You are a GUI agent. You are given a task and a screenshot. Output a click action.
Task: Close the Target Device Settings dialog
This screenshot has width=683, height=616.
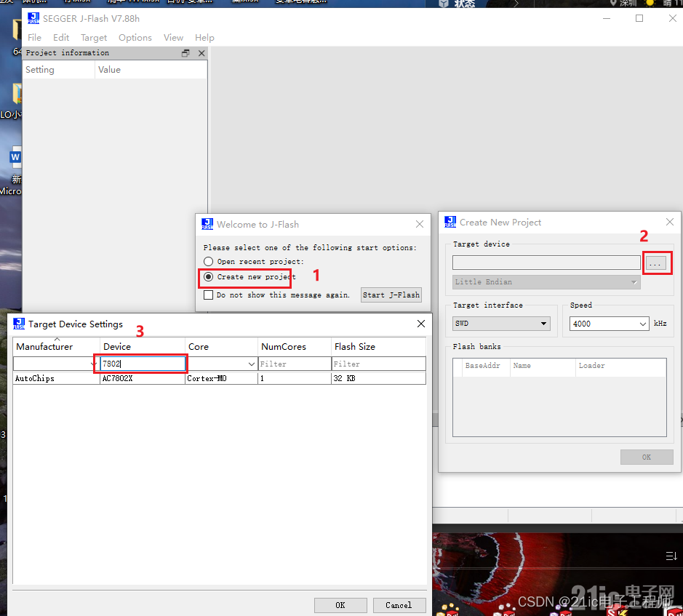coord(420,324)
